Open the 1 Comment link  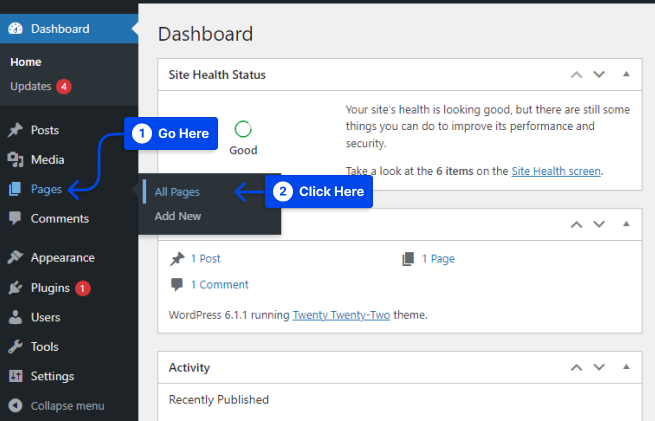pyautogui.click(x=220, y=285)
